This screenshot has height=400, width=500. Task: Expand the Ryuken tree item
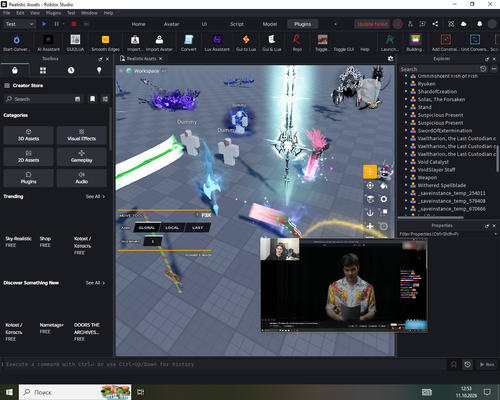(x=406, y=84)
